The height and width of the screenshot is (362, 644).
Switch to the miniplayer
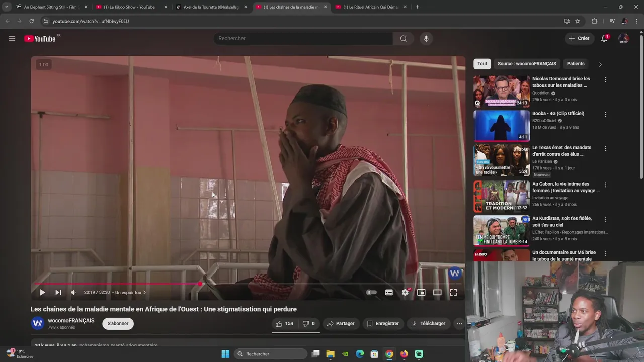(421, 292)
